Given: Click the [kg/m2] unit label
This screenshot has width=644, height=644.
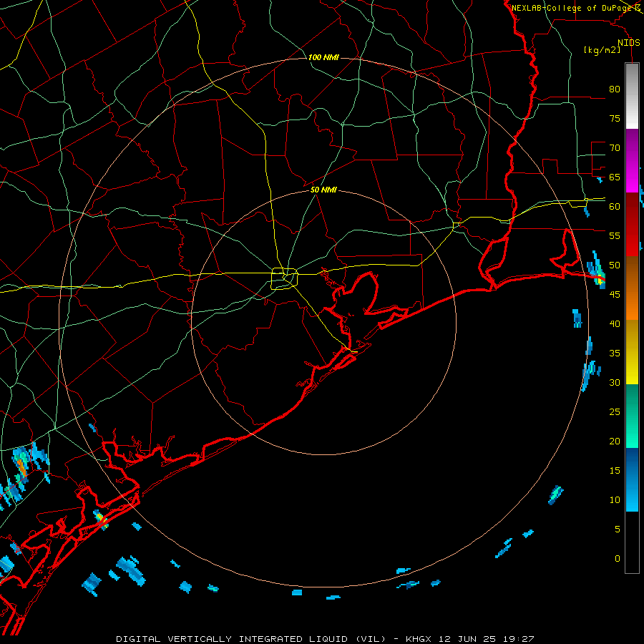Looking at the screenshot, I should pyautogui.click(x=602, y=50).
